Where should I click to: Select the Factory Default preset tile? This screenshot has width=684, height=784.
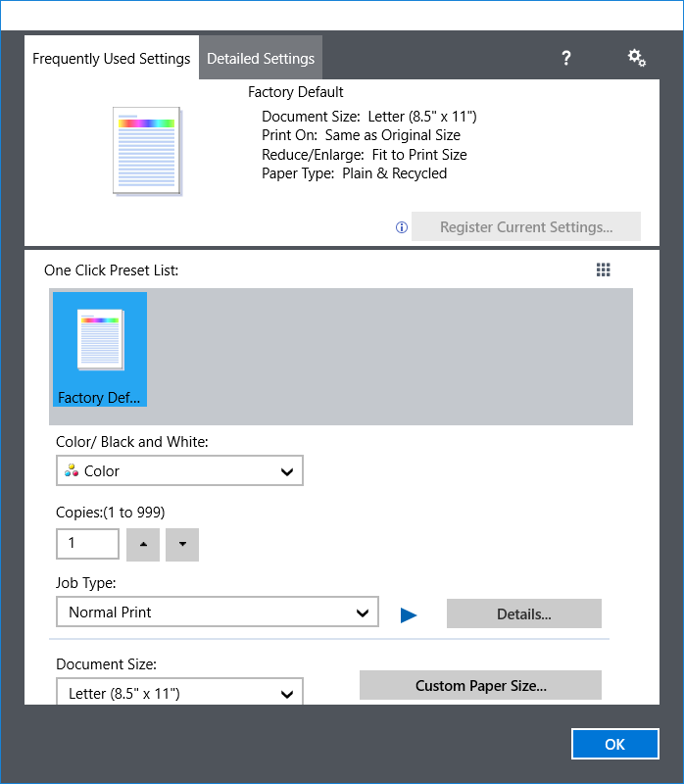tap(98, 350)
